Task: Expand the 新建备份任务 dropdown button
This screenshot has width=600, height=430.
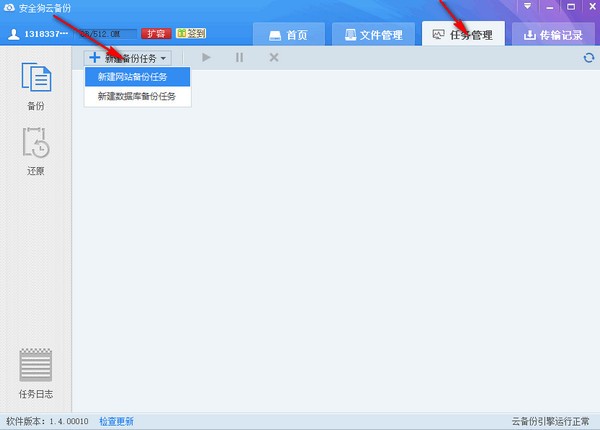Action: [x=129, y=58]
